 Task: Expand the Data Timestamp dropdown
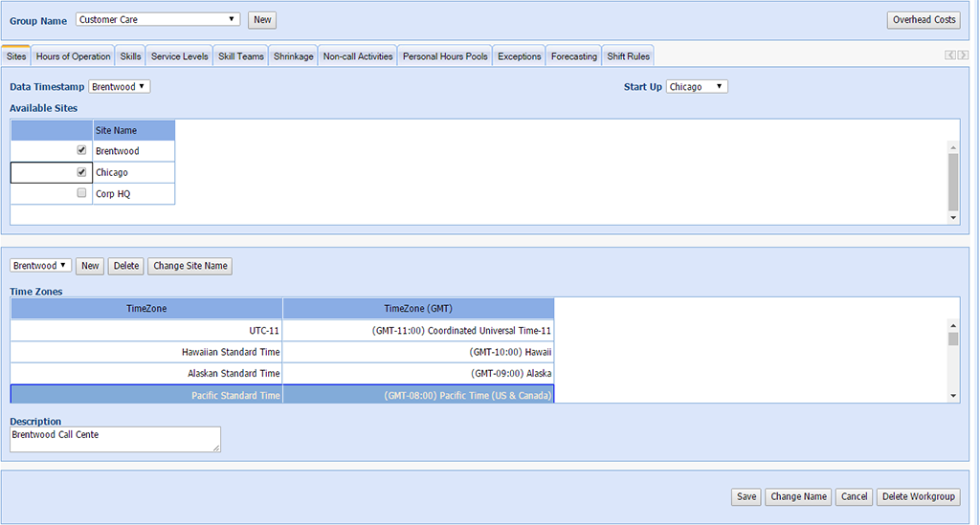coord(120,87)
